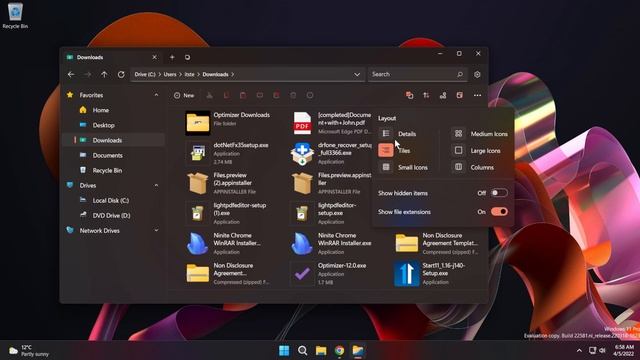Viewport: 640px width, 360px height.
Task: Open the address bar history dropdown
Action: pos(357,74)
